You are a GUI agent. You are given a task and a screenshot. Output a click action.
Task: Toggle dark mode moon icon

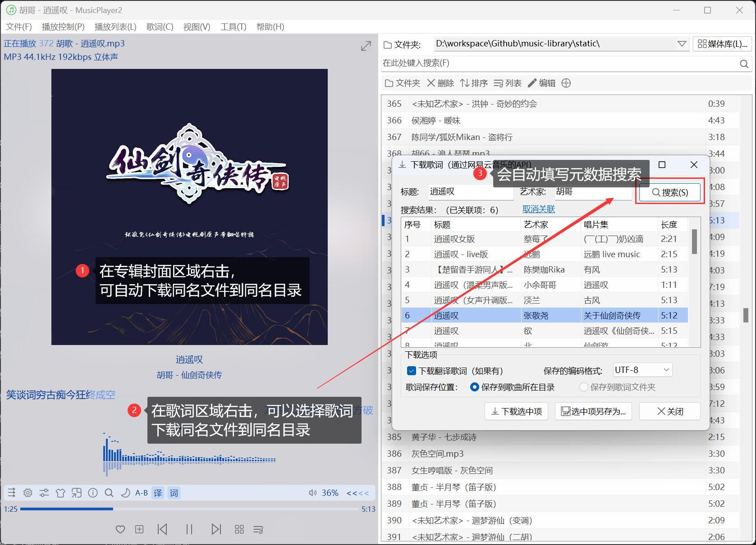(x=125, y=493)
